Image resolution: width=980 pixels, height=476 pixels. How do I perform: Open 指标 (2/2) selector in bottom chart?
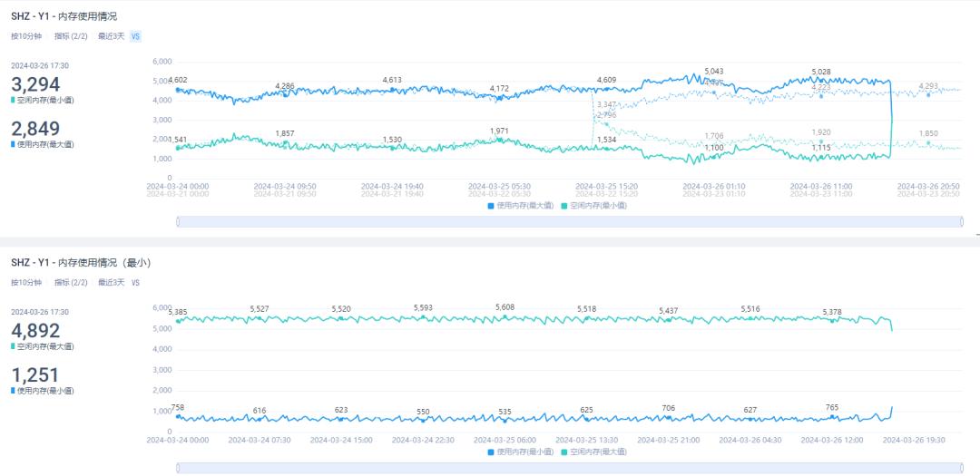click(71, 283)
